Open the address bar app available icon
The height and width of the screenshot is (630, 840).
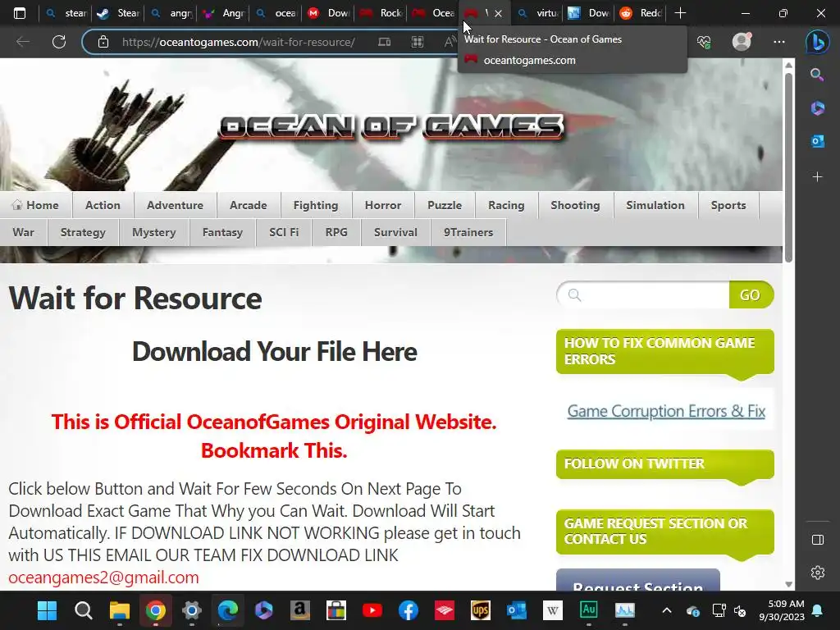click(x=384, y=42)
